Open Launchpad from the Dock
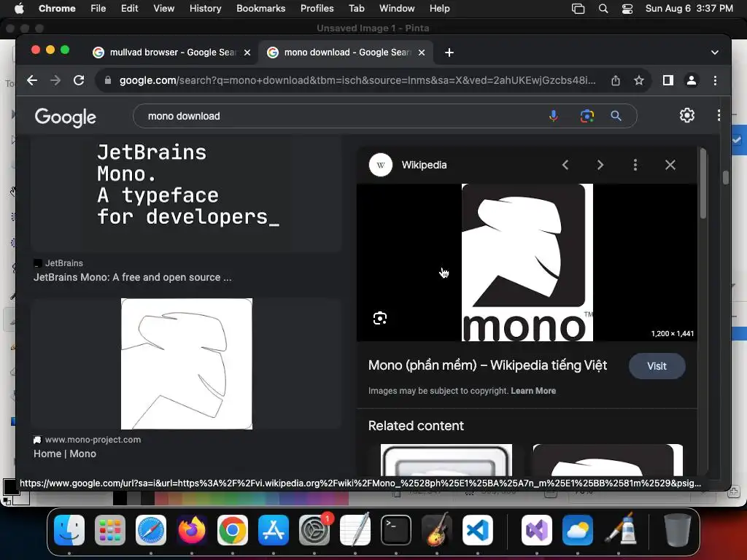Screen dimensions: 747x560 coord(110,530)
